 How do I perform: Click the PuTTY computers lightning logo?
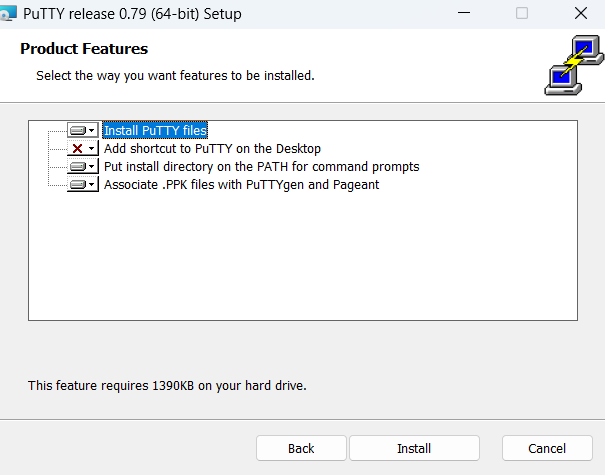click(574, 65)
